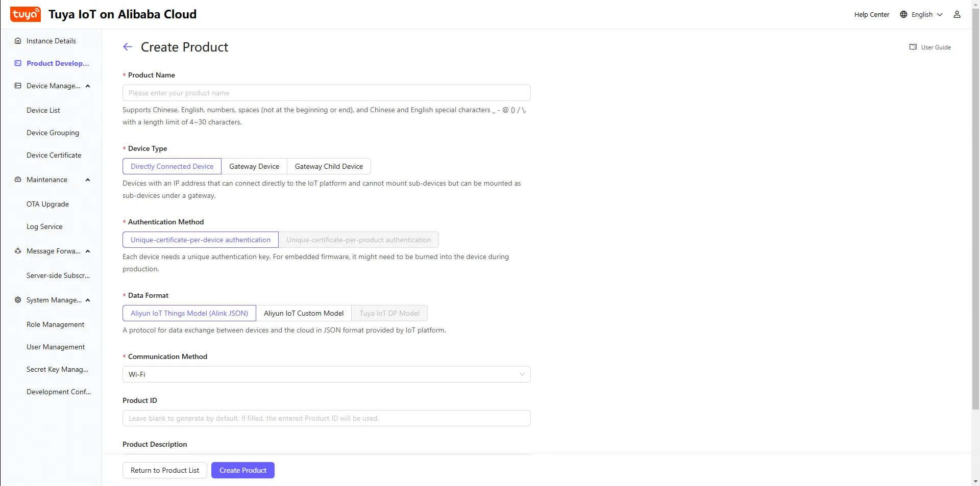Collapse the System Management section chevron
Image resolution: width=980 pixels, height=486 pixels.
click(x=88, y=300)
